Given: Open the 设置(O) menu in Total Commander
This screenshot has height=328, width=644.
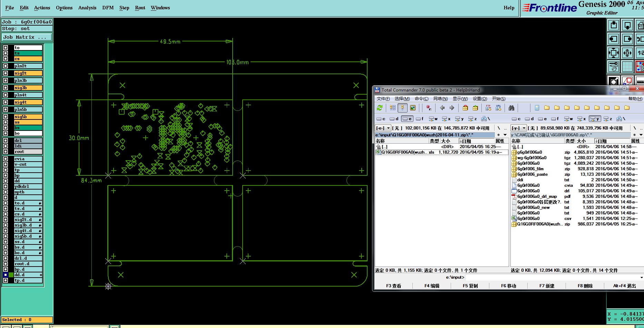Looking at the screenshot, I should 480,99.
